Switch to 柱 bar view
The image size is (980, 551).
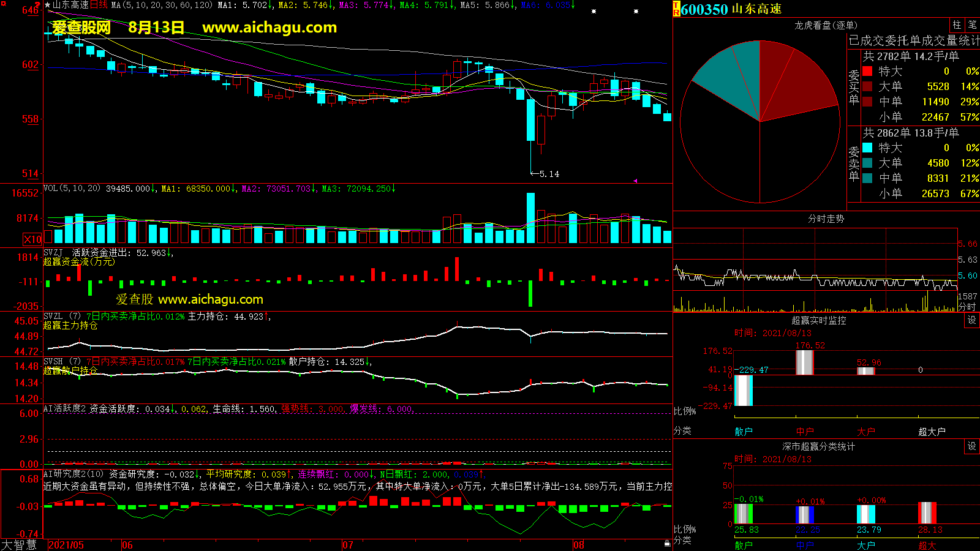pos(957,24)
